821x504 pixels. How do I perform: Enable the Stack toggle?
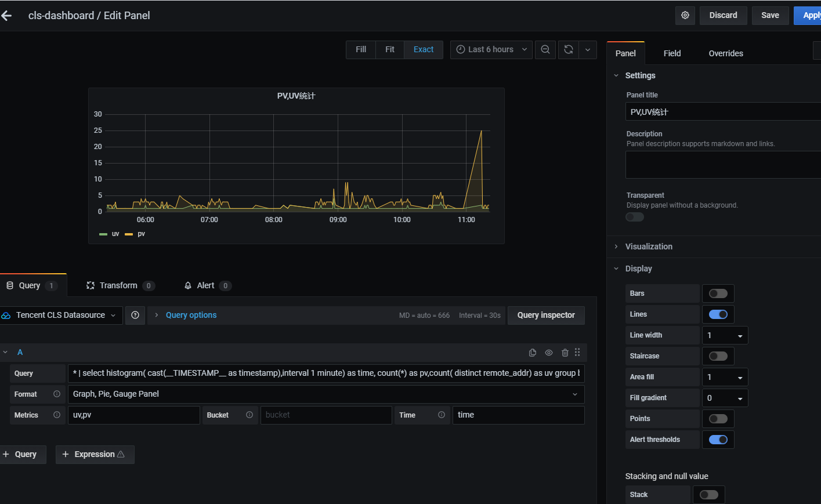709,495
